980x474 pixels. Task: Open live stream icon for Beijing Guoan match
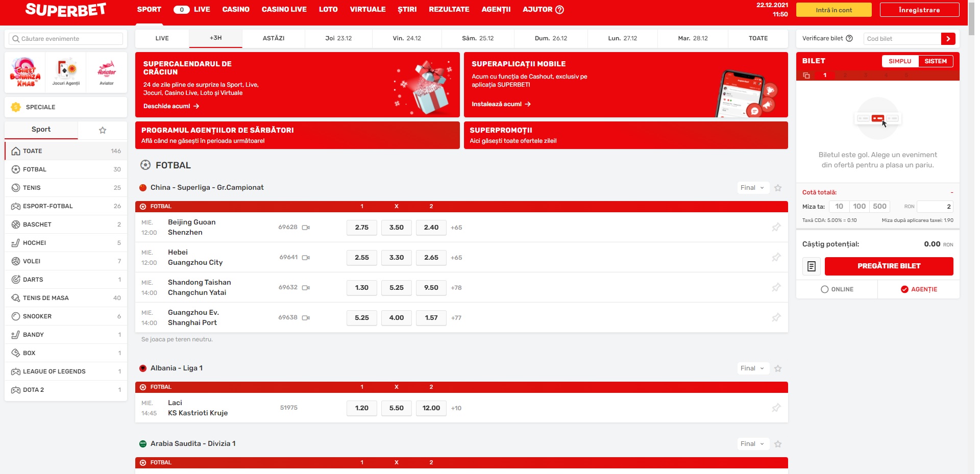(x=306, y=228)
